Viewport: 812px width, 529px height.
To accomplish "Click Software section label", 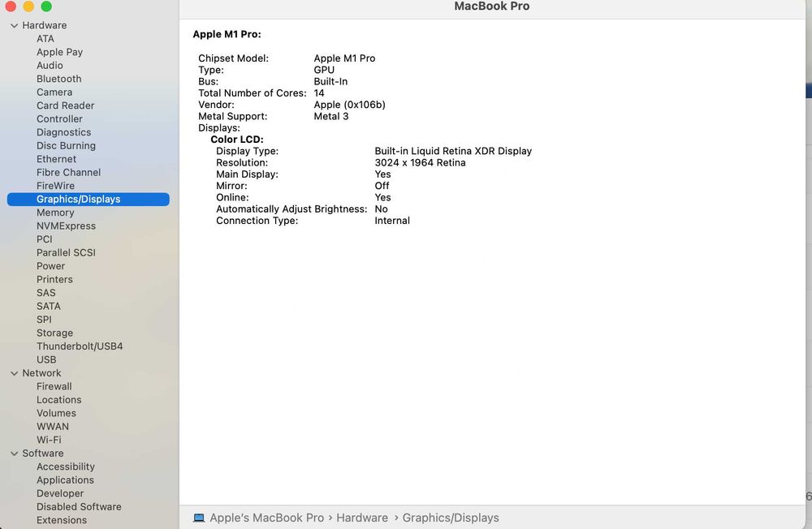I will click(42, 454).
